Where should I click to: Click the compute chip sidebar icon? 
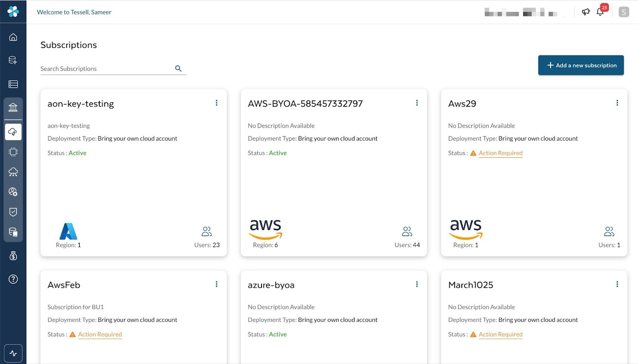pyautogui.click(x=13, y=152)
